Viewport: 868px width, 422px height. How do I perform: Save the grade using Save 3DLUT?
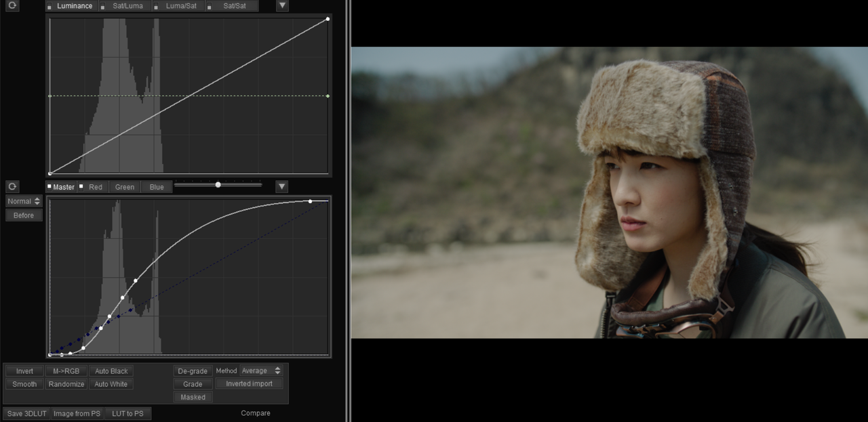pyautogui.click(x=26, y=413)
